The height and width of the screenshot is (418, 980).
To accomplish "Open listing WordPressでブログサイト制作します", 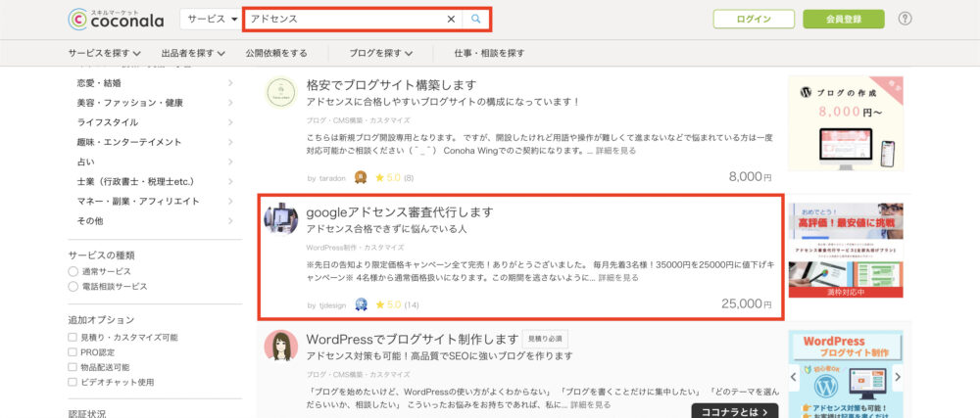I will (x=413, y=340).
